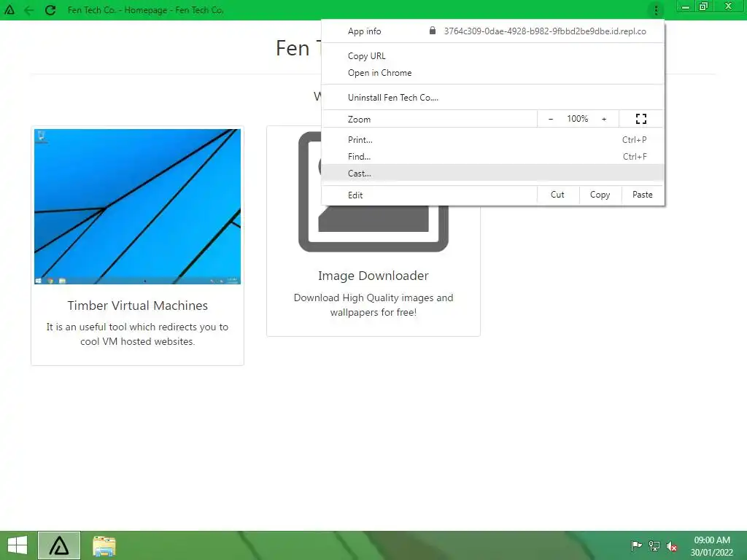Click the useful tool VM description text

tap(137, 334)
